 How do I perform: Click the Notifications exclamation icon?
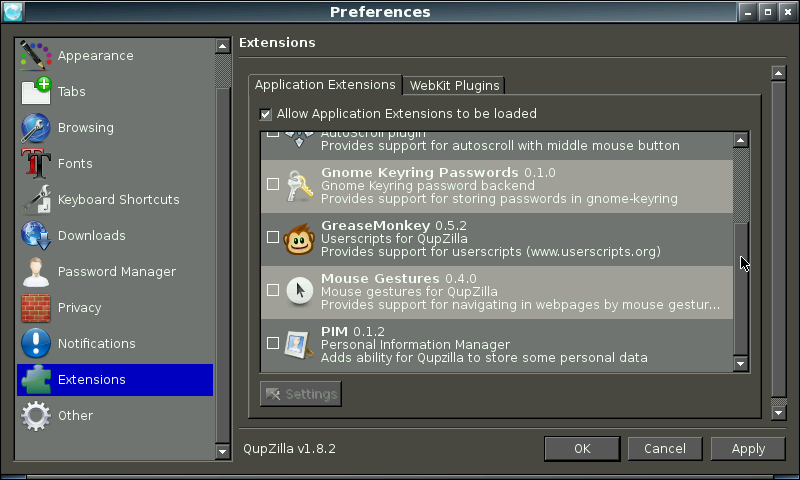pyautogui.click(x=36, y=343)
